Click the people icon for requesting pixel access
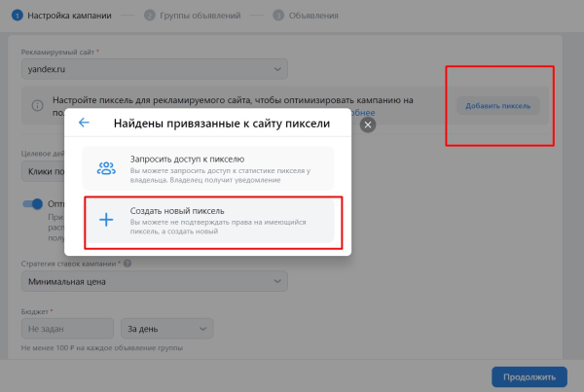584x392 pixels. [106, 167]
